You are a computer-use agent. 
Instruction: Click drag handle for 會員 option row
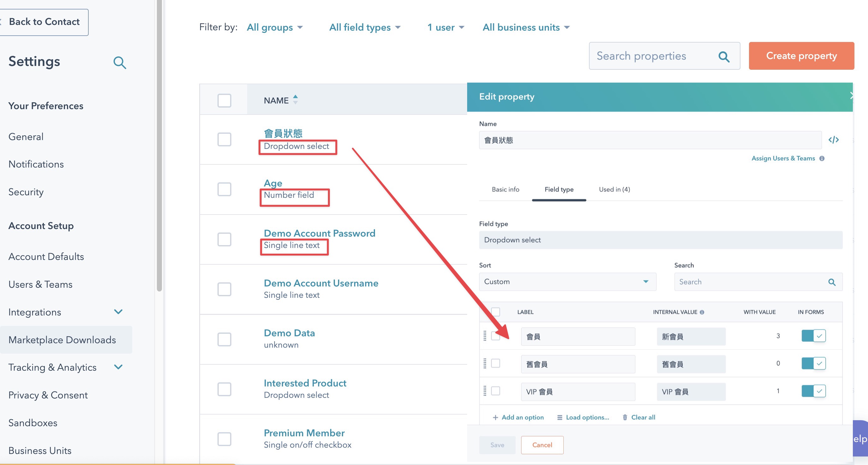click(x=485, y=336)
